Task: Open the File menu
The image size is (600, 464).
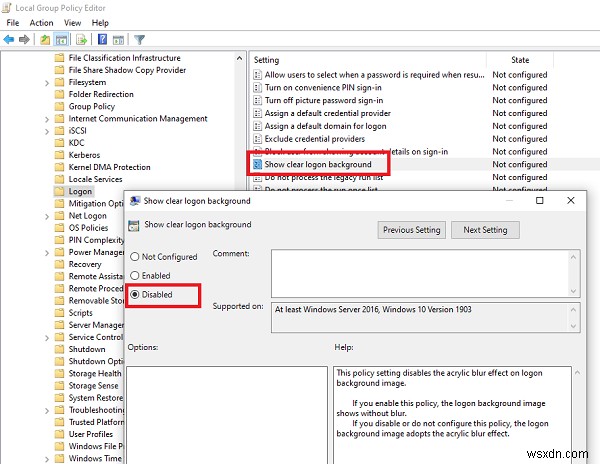Action: click(13, 23)
